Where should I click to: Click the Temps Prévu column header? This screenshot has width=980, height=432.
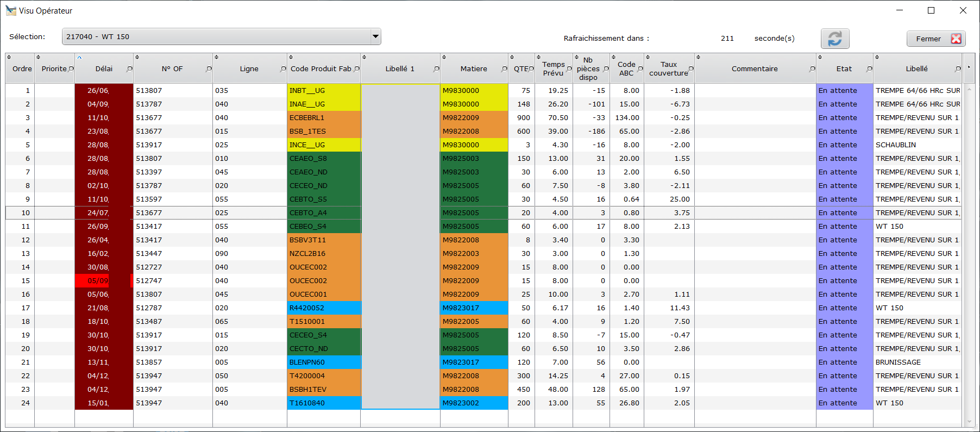[x=554, y=68]
